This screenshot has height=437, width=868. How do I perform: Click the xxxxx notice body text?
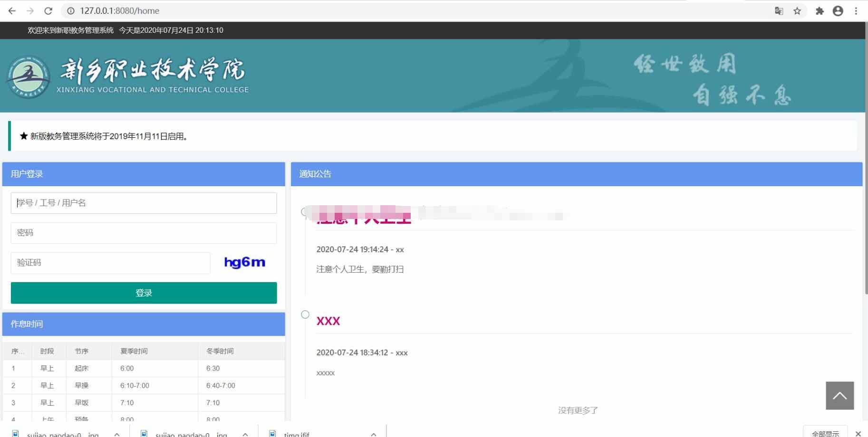(326, 373)
